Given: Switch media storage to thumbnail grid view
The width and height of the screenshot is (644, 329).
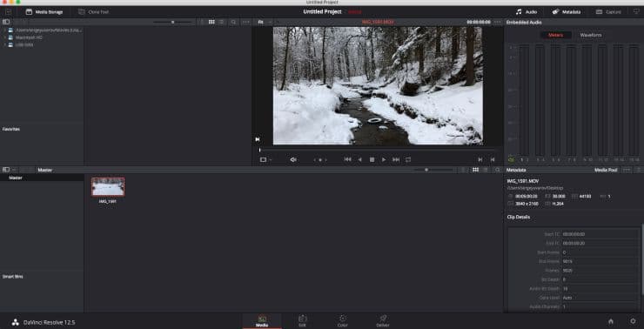Looking at the screenshot, I should click(211, 22).
